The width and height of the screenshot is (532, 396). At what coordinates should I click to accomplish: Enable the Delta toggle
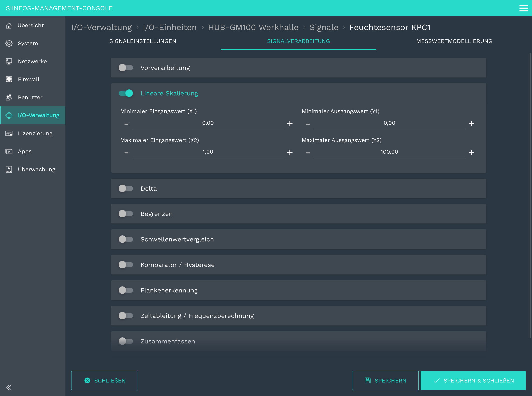126,188
